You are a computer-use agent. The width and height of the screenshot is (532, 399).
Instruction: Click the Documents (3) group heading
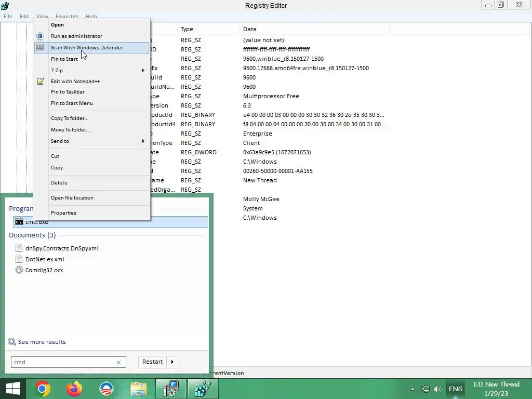click(x=32, y=235)
